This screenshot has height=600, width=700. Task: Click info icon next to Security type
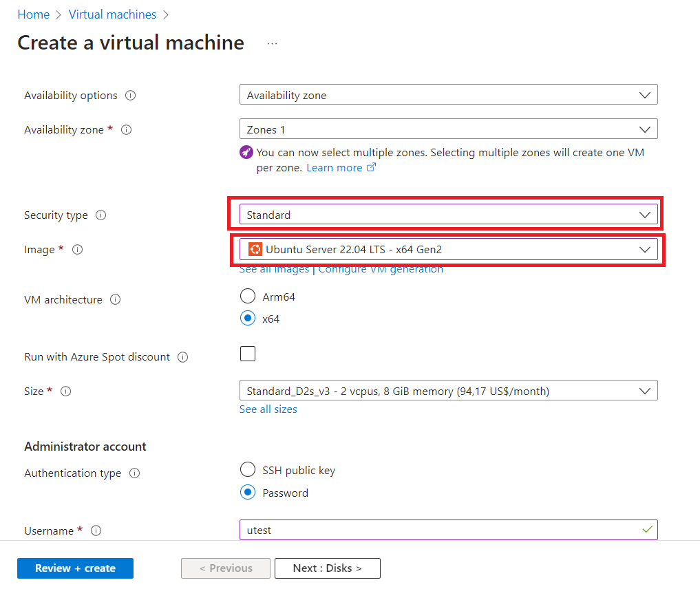pos(101,215)
